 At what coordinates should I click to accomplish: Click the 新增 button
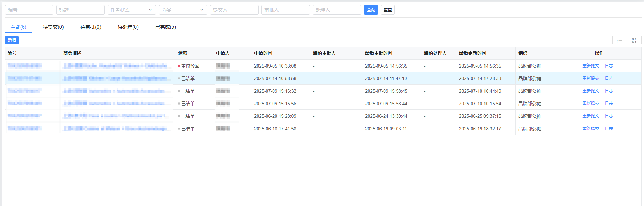(12, 40)
